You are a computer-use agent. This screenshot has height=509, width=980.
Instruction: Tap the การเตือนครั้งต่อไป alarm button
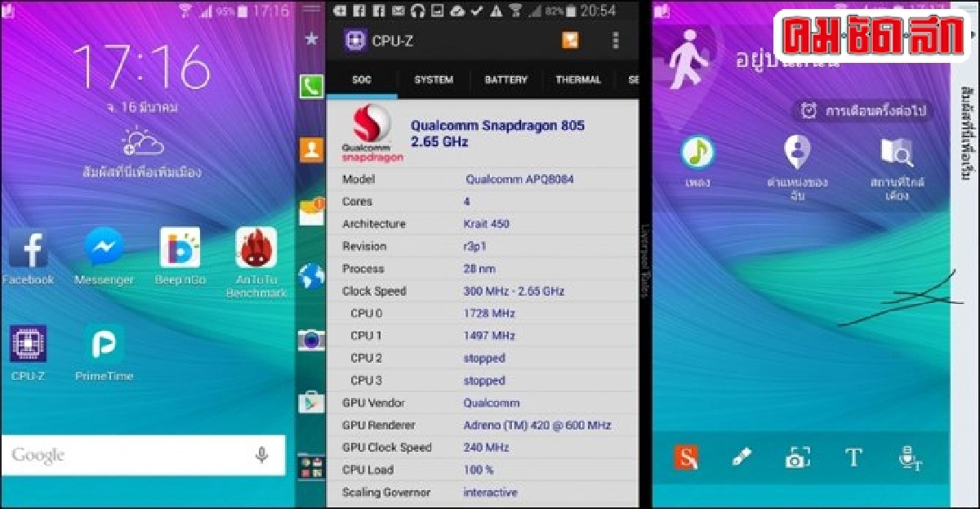864,110
